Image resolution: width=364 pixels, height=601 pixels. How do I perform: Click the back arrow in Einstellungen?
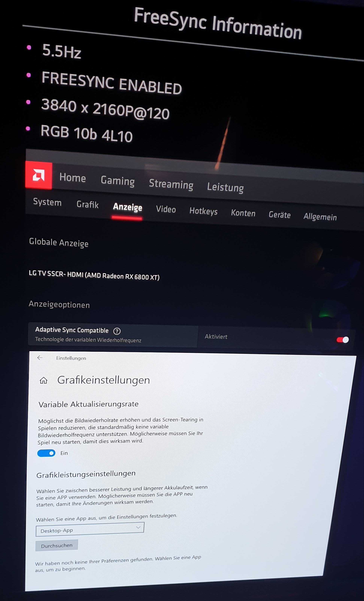coord(40,358)
